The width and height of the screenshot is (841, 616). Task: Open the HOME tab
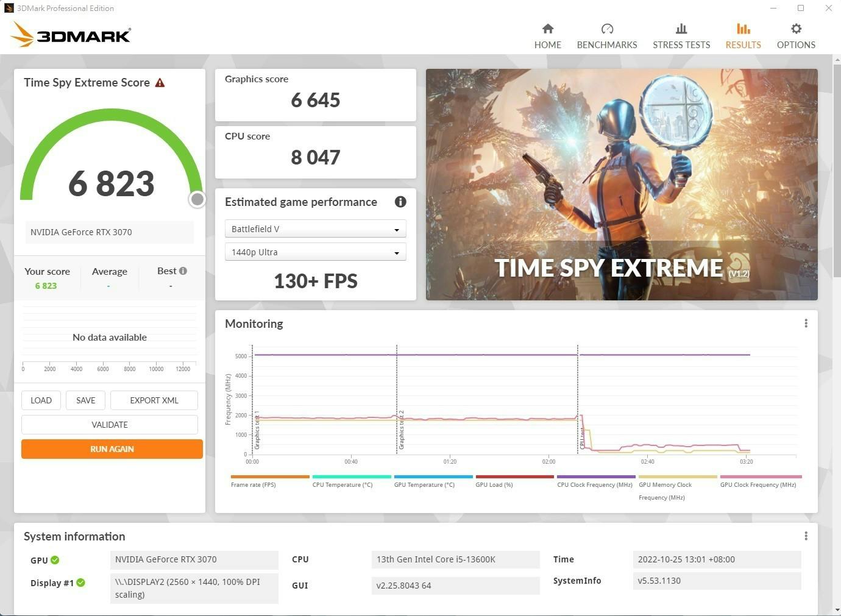click(x=547, y=37)
